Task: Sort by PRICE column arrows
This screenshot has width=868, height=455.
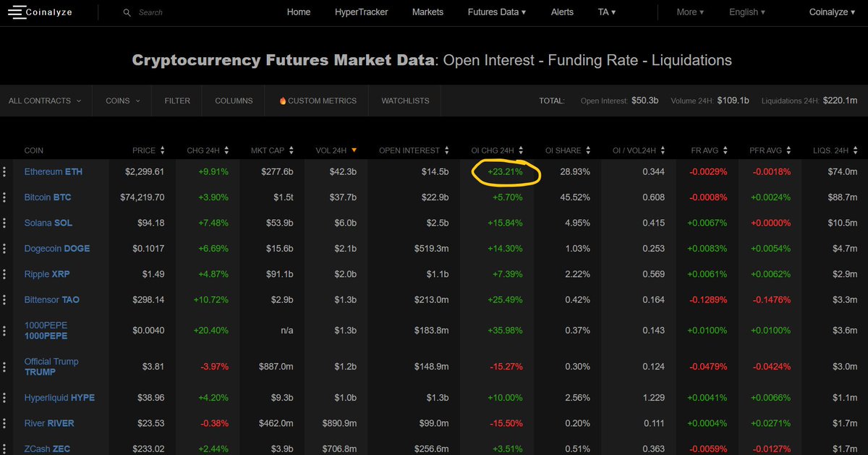Action: click(163, 150)
